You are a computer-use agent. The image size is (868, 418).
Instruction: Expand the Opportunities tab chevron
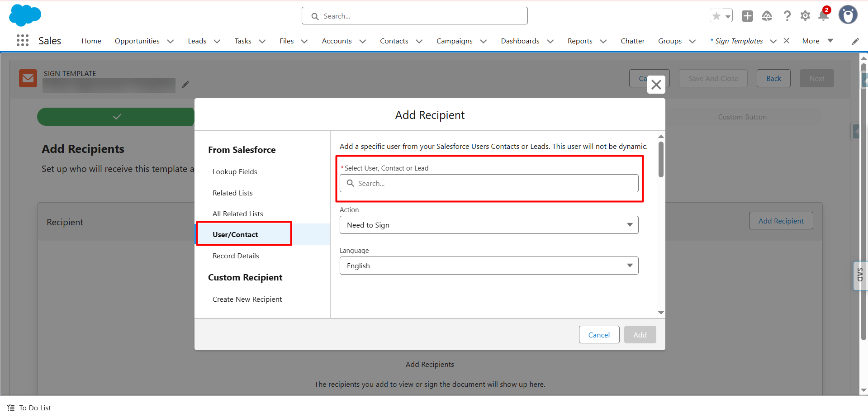pos(171,41)
